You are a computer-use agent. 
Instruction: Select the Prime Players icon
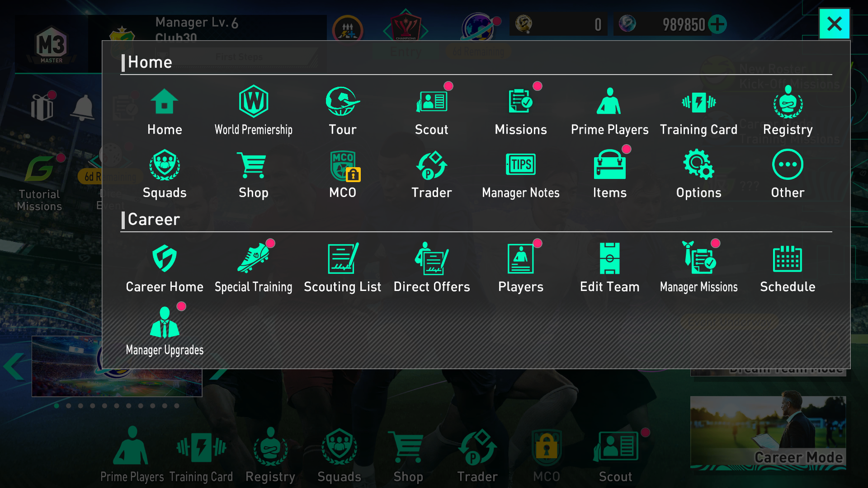click(609, 101)
